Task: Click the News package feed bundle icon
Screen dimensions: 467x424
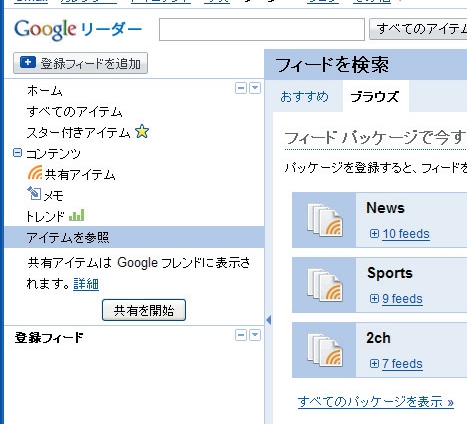Action: (x=325, y=220)
